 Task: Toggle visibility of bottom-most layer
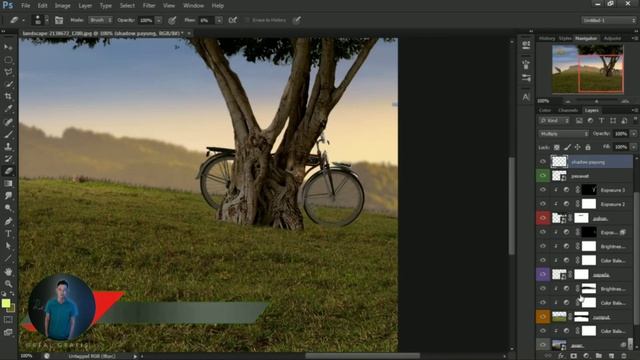pyautogui.click(x=543, y=345)
